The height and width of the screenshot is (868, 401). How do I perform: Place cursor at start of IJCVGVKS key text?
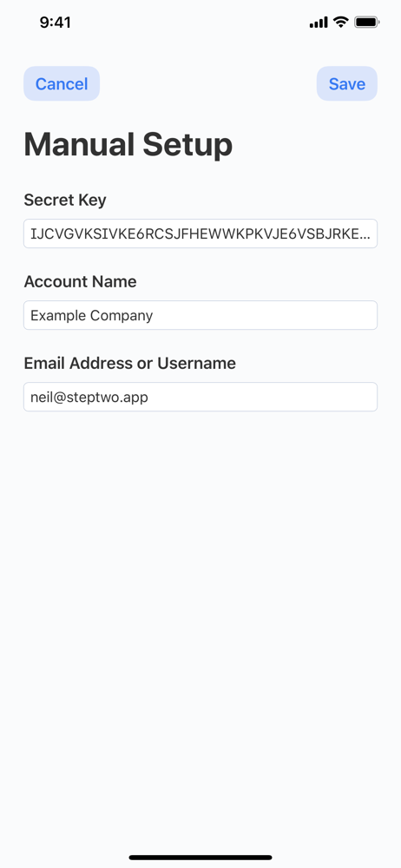pos(31,233)
